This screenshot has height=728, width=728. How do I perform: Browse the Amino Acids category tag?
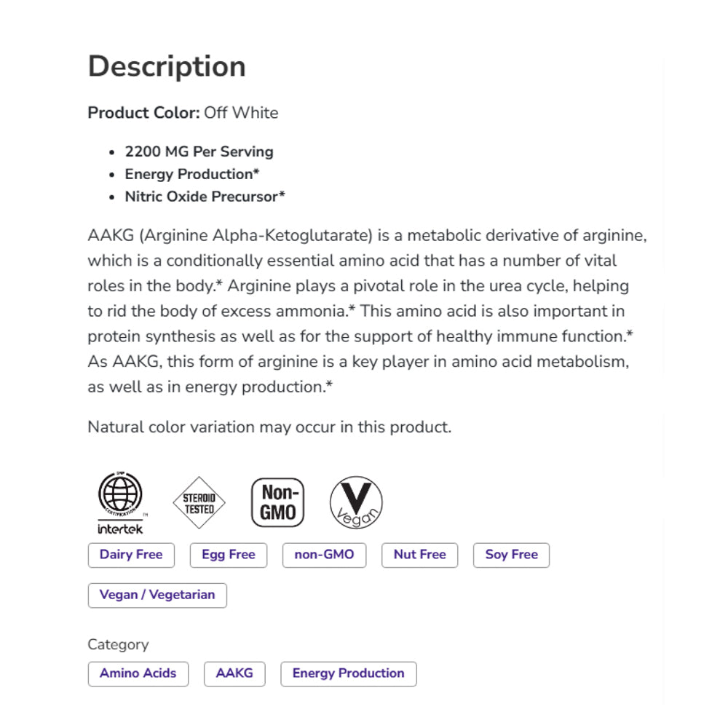tap(138, 673)
